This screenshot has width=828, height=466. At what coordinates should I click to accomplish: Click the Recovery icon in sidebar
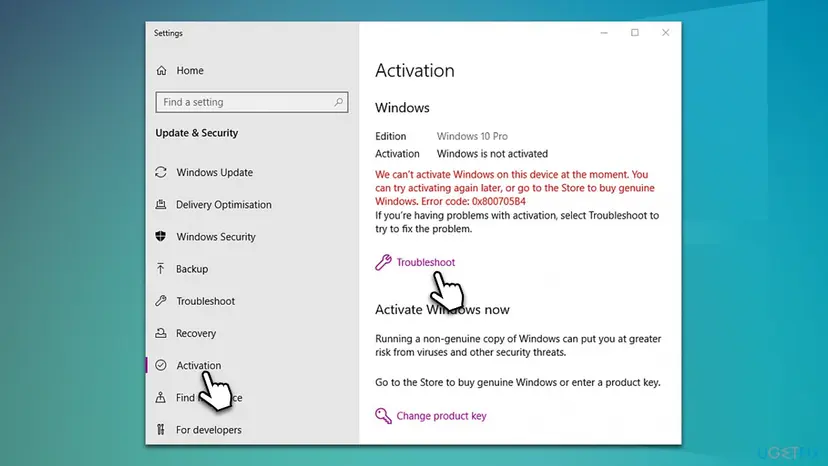click(161, 333)
